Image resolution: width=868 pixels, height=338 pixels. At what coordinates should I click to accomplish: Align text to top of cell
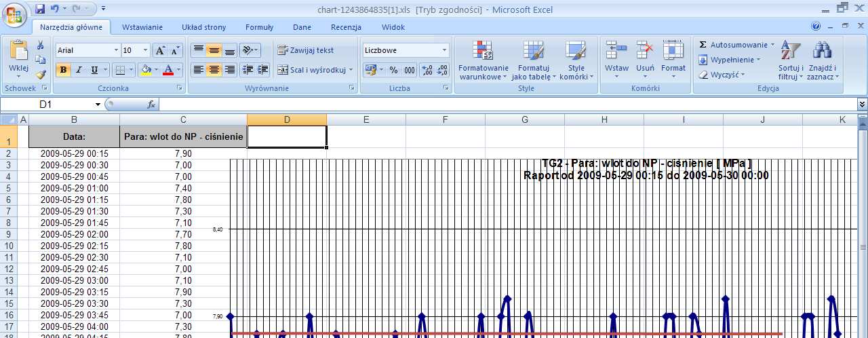[x=198, y=50]
